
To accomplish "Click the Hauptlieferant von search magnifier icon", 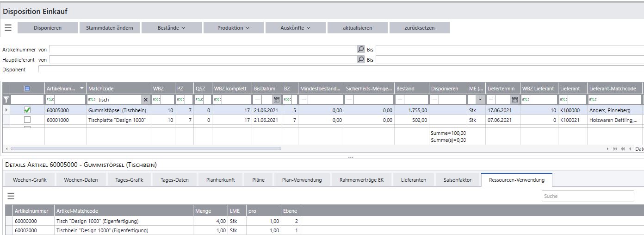I will point(361,59).
